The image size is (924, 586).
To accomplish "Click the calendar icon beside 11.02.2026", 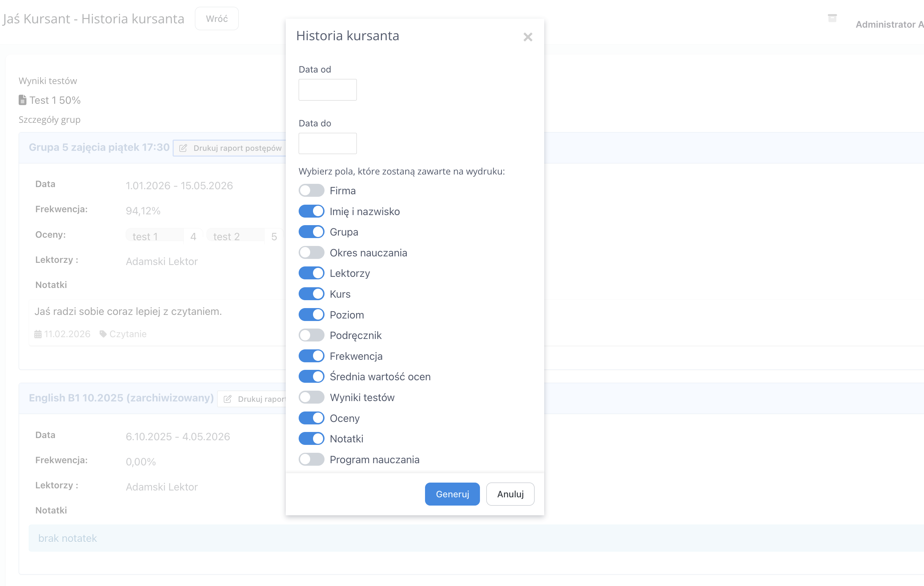I will 38,334.
